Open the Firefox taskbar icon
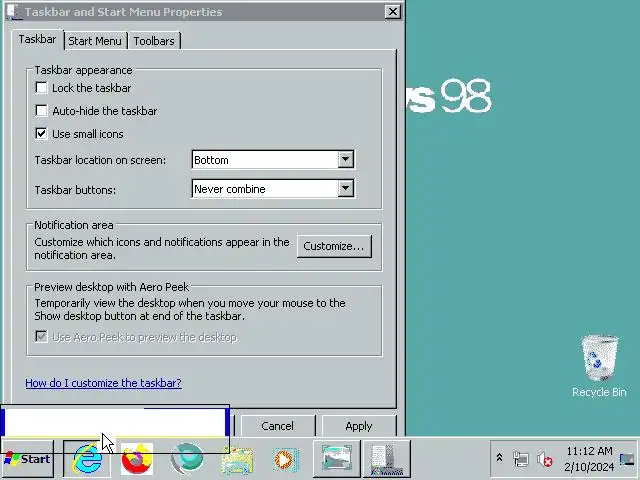 tap(137, 459)
